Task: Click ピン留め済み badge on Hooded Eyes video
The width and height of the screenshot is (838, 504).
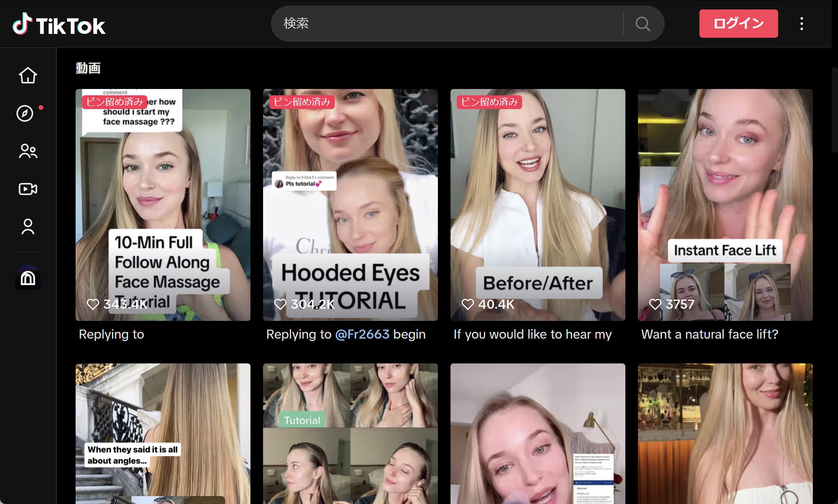Action: click(302, 102)
